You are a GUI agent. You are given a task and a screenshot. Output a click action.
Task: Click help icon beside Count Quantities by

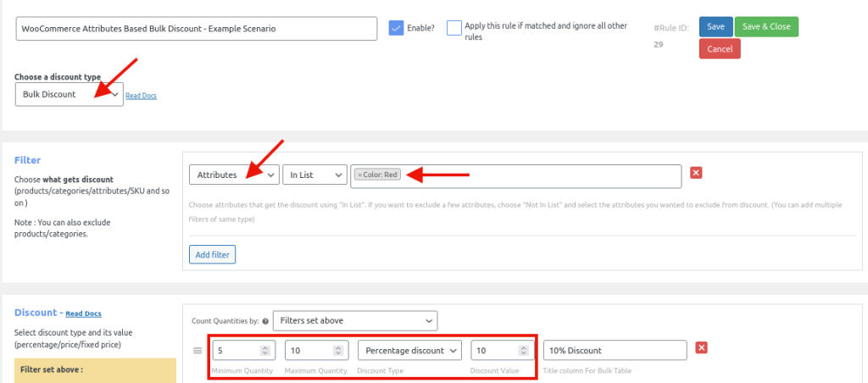tap(265, 321)
